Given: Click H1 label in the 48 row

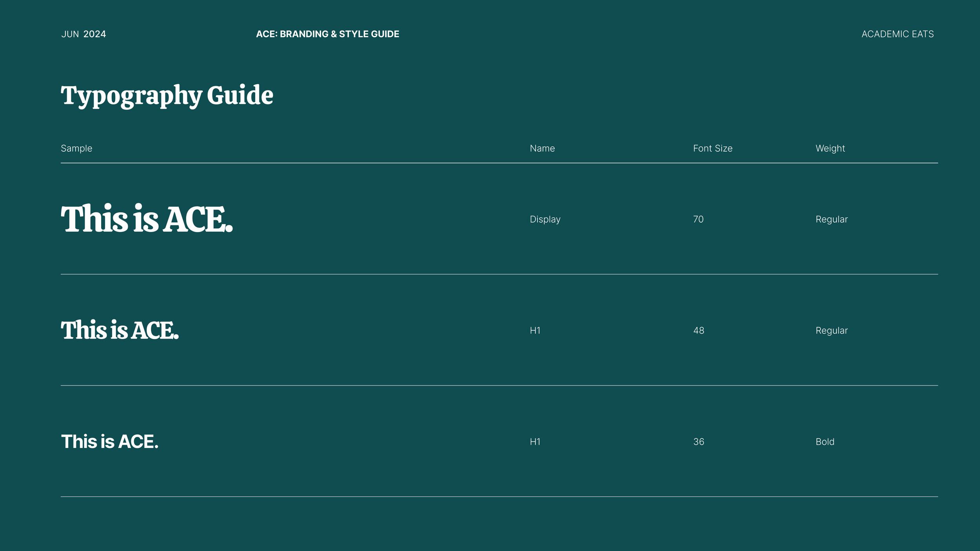Looking at the screenshot, I should point(535,331).
